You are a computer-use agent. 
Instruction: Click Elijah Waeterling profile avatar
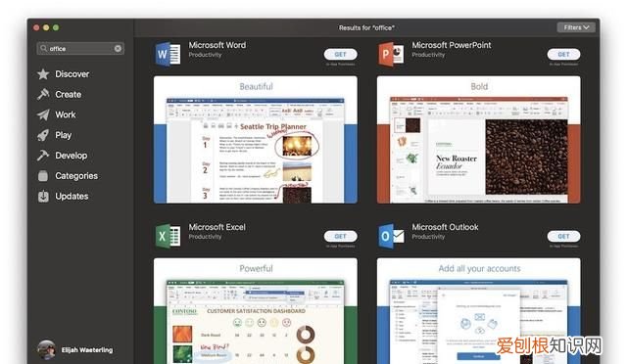click(46, 350)
